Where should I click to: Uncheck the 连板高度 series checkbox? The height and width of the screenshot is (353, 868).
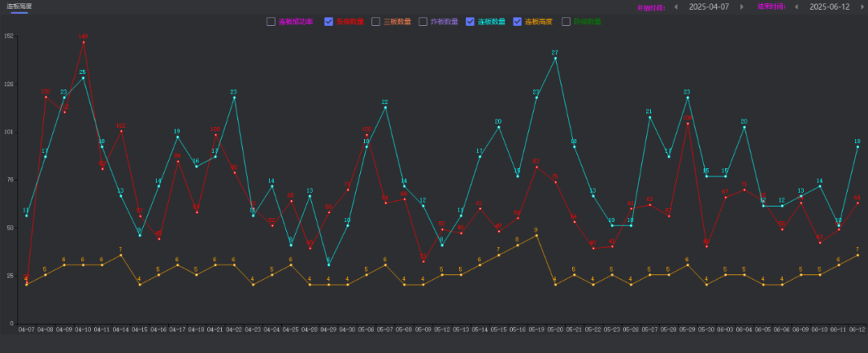pos(518,22)
